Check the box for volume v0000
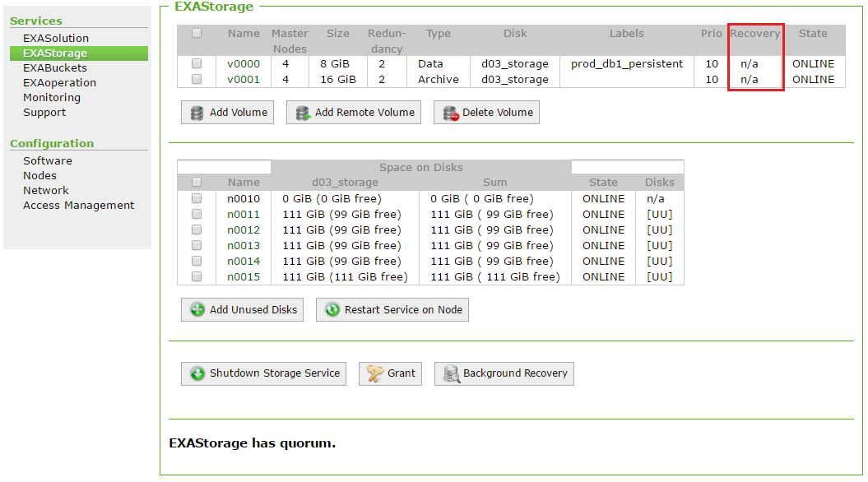This screenshot has height=482, width=868. coord(197,63)
